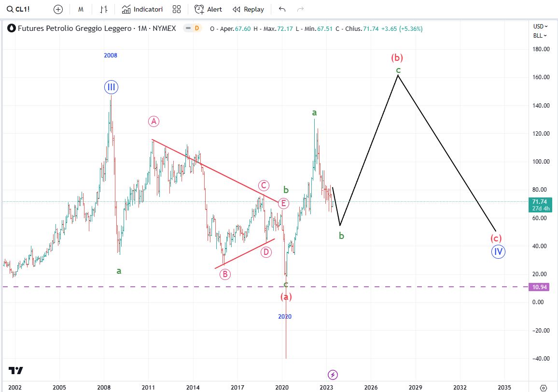Screen dimensions: 558x392
Task: Select the circled E wave label
Action: coord(284,204)
